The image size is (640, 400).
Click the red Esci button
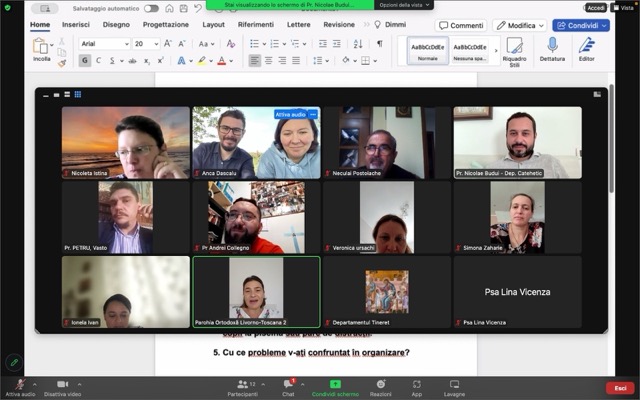point(620,388)
